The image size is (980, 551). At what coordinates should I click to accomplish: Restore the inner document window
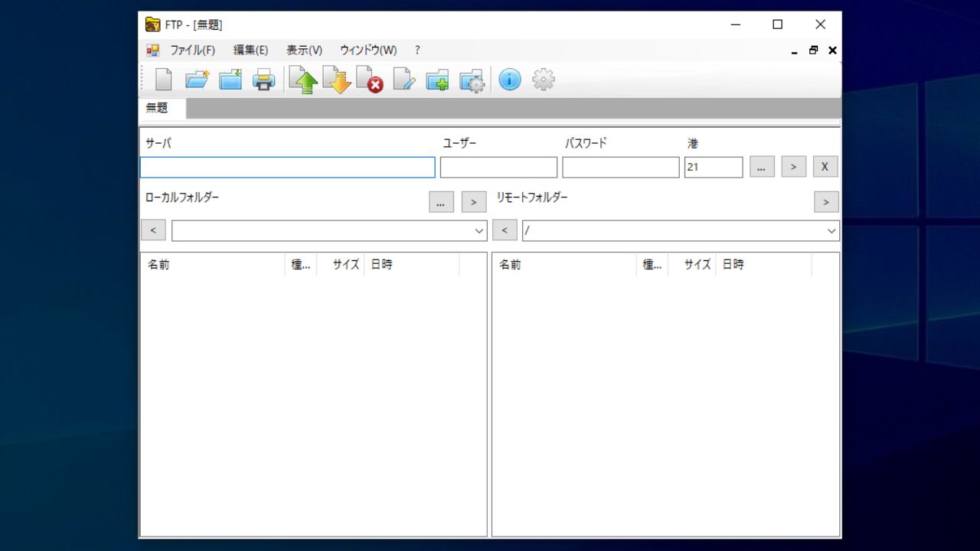point(813,51)
